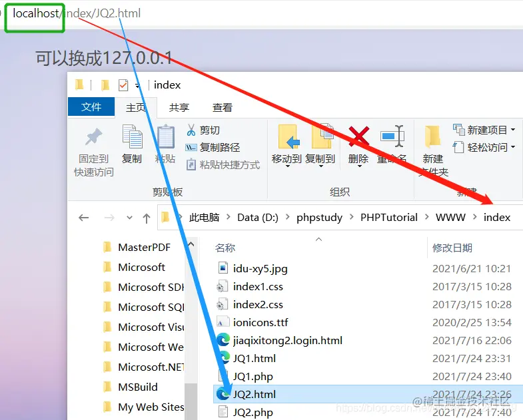This screenshot has width=523, height=420.
Task: Click phpstudy in the address path
Action: click(320, 218)
